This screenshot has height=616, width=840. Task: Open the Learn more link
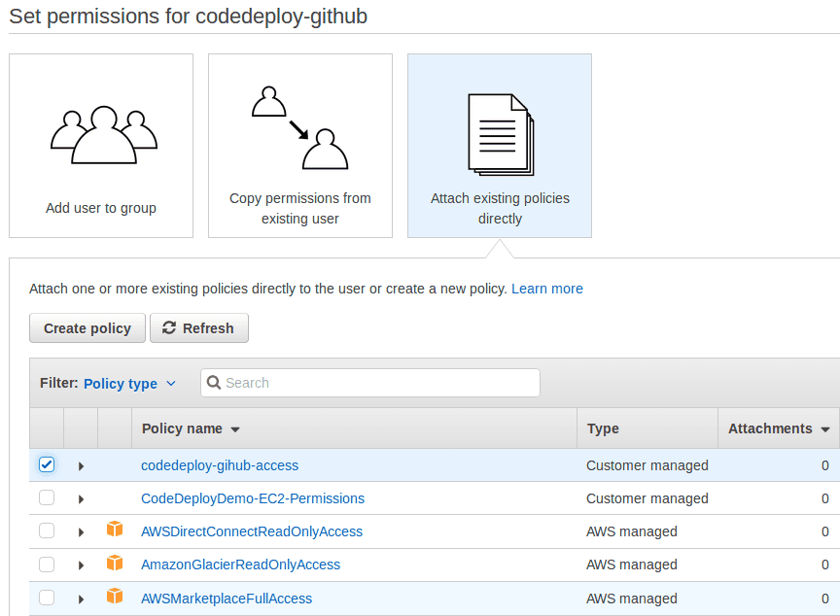[547, 289]
